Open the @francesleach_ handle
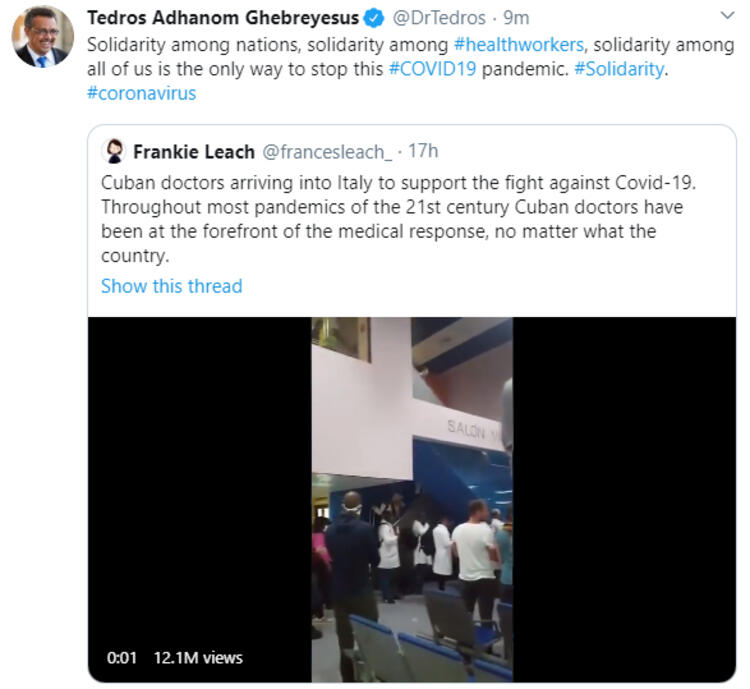This screenshot has height=689, width=750. 327,152
